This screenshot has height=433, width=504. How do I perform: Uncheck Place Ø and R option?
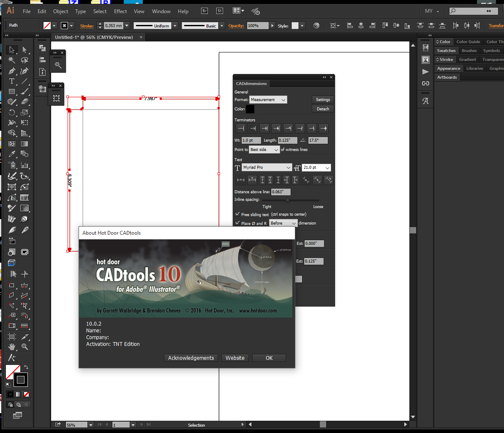pos(237,223)
